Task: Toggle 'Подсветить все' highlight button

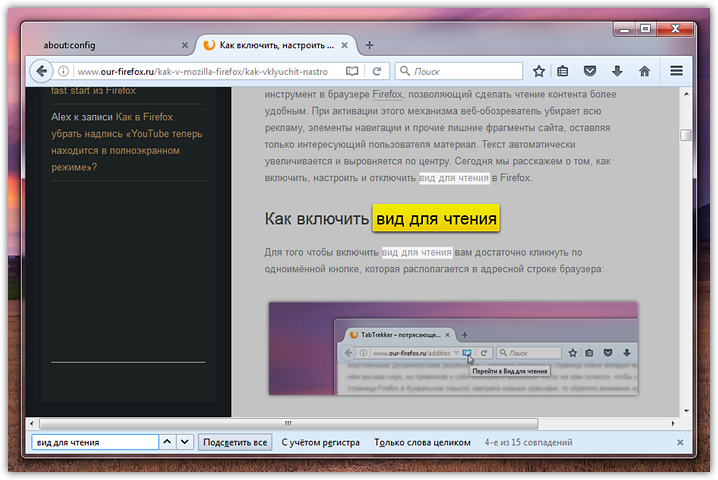Action: pos(235,442)
